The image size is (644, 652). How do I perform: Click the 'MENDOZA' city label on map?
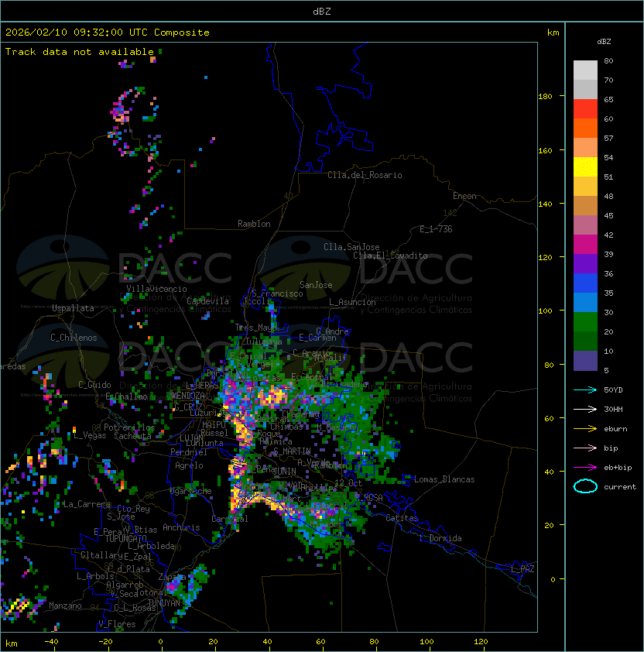tap(188, 396)
